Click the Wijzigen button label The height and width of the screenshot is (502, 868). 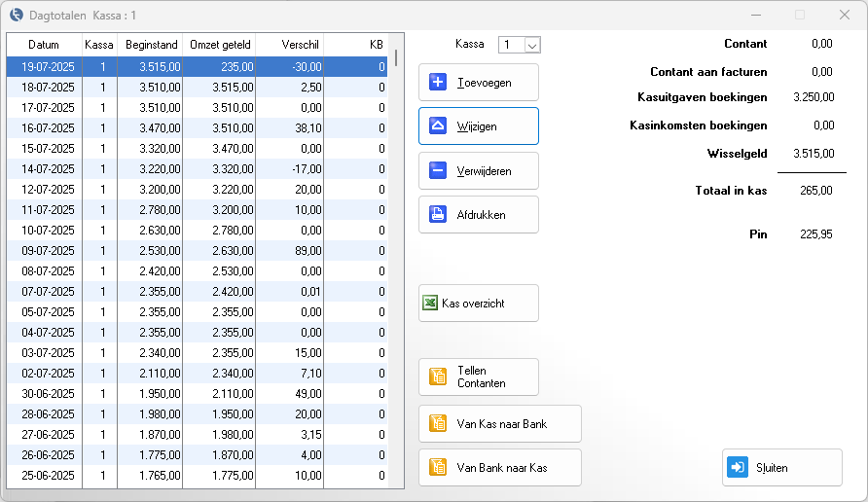tap(477, 126)
